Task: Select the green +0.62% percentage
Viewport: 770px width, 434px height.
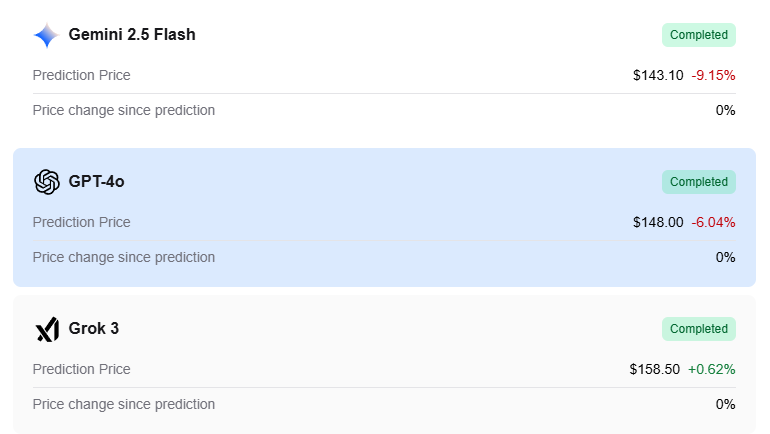Action: [x=711, y=369]
